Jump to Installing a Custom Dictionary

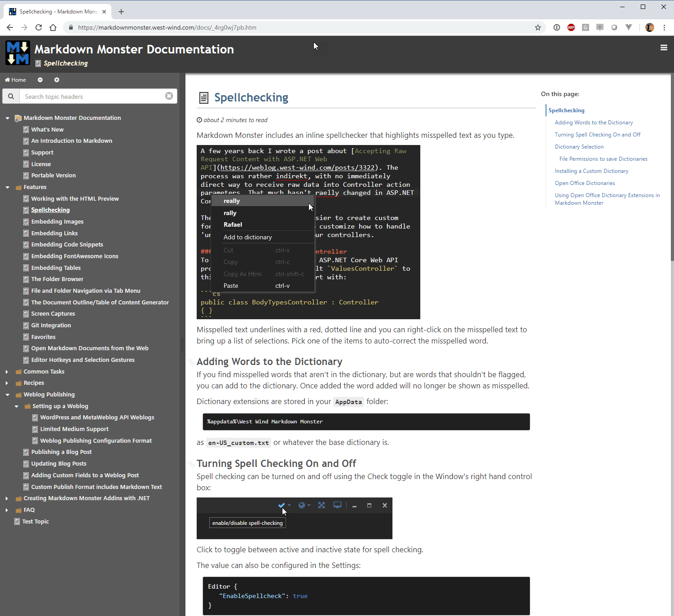click(x=591, y=171)
